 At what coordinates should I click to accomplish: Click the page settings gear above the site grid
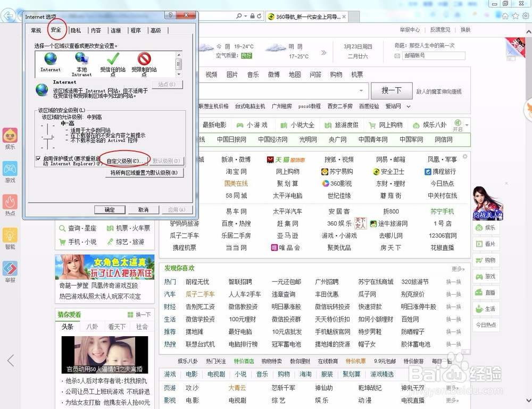(465, 156)
